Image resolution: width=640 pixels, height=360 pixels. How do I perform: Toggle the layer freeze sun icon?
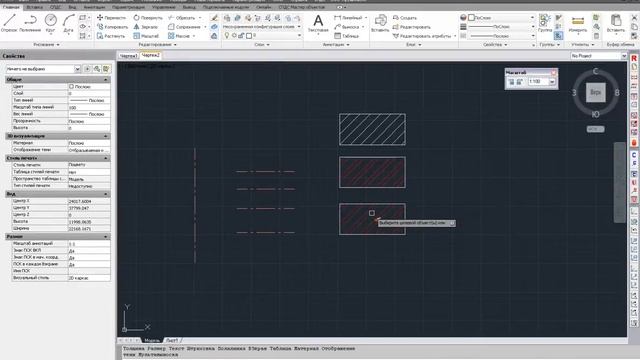pyautogui.click(x=234, y=36)
